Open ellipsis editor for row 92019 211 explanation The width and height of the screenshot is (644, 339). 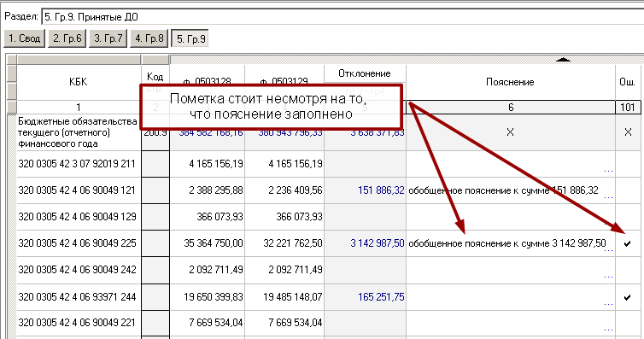pyautogui.click(x=609, y=170)
